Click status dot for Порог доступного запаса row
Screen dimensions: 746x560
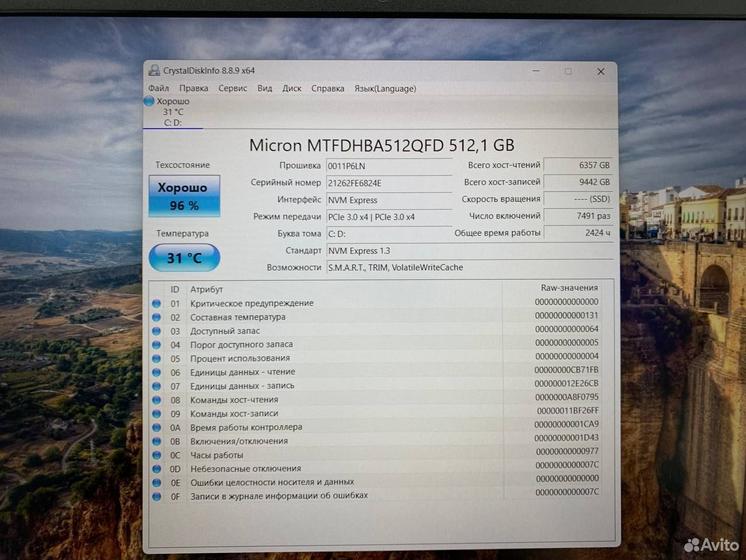156,344
